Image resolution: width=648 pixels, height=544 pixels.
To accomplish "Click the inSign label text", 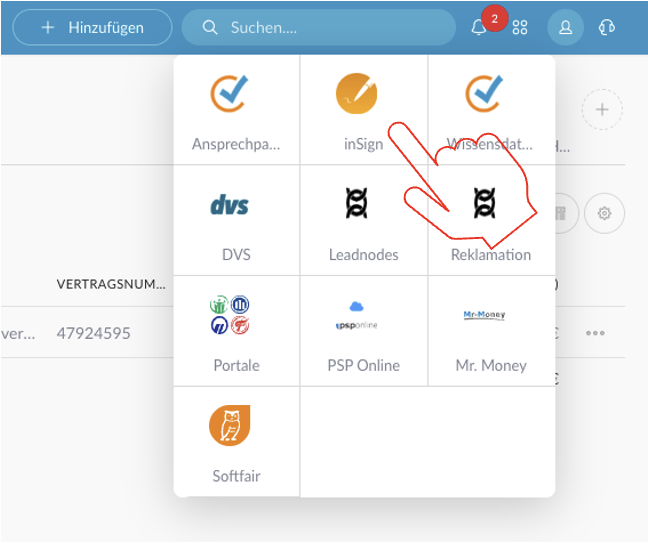I will coord(364,144).
